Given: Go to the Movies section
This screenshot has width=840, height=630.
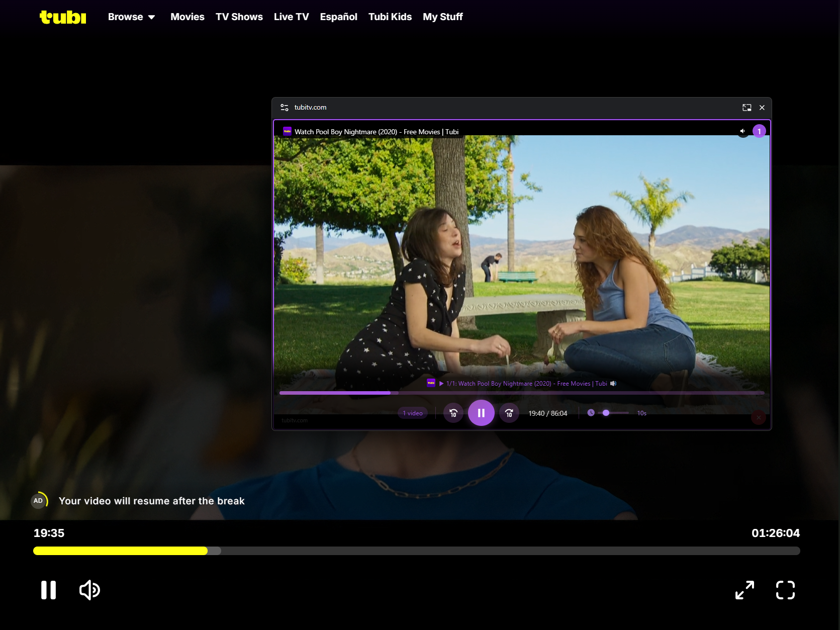Looking at the screenshot, I should [x=187, y=17].
